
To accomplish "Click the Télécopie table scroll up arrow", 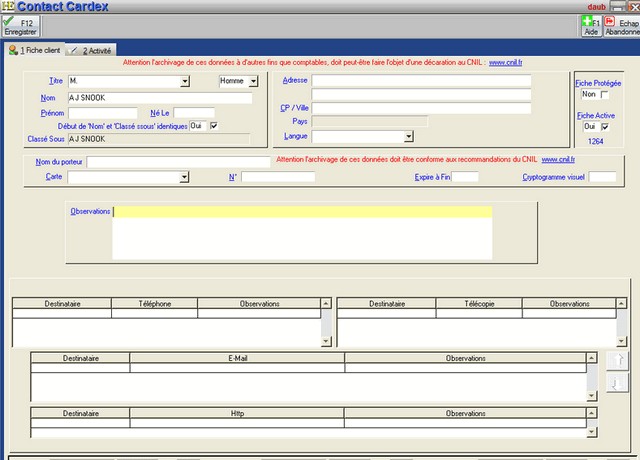I will pos(621,303).
